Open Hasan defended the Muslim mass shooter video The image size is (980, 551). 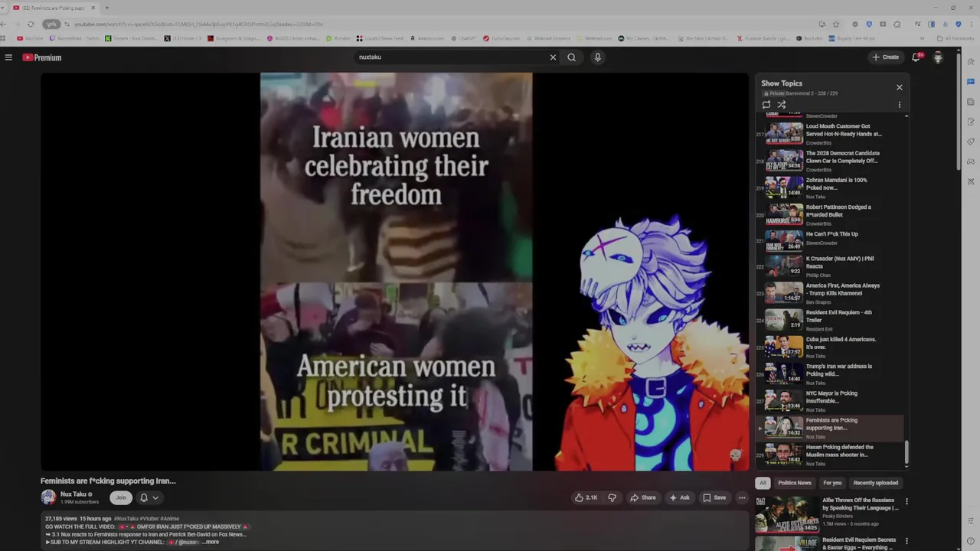coord(830,455)
